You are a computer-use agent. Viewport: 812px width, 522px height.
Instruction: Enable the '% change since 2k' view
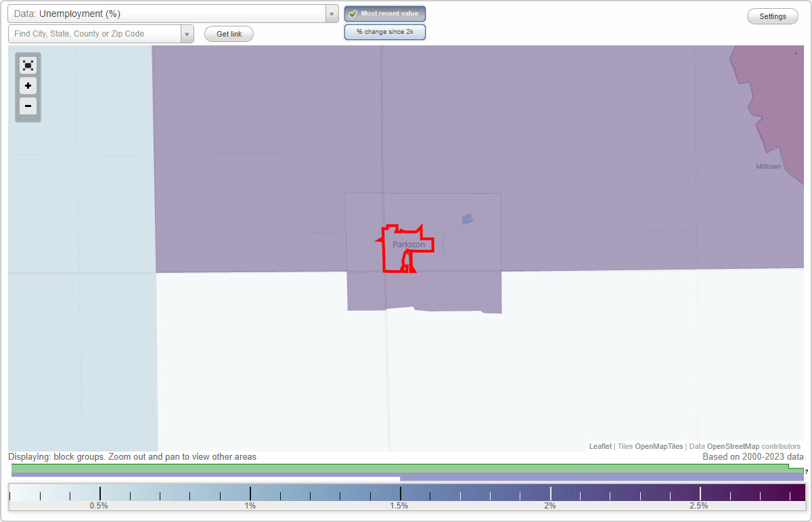pyautogui.click(x=384, y=31)
